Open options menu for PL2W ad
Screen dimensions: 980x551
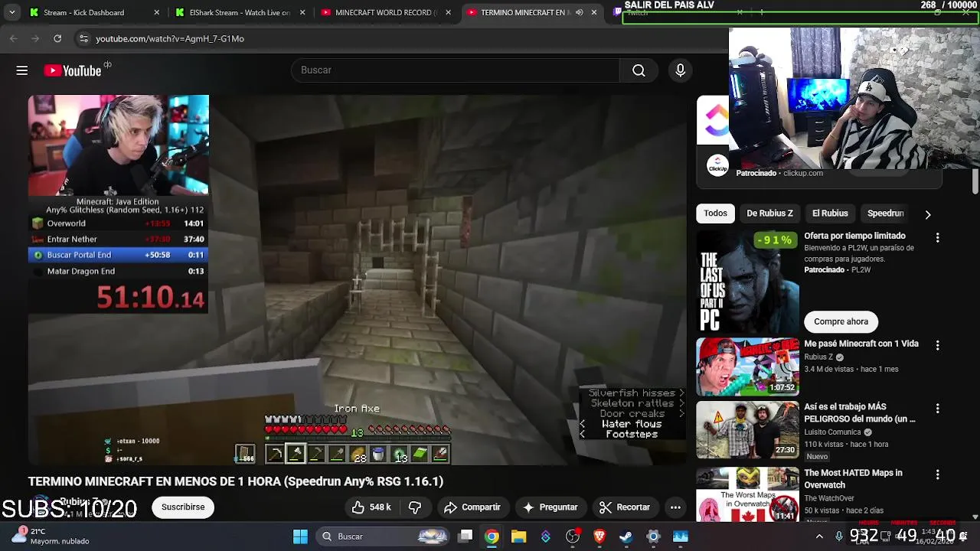[937, 238]
